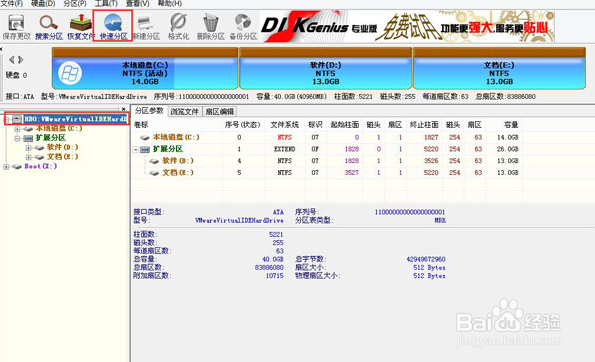
Task: Select documents (E:) row in the table
Action: tap(178, 172)
